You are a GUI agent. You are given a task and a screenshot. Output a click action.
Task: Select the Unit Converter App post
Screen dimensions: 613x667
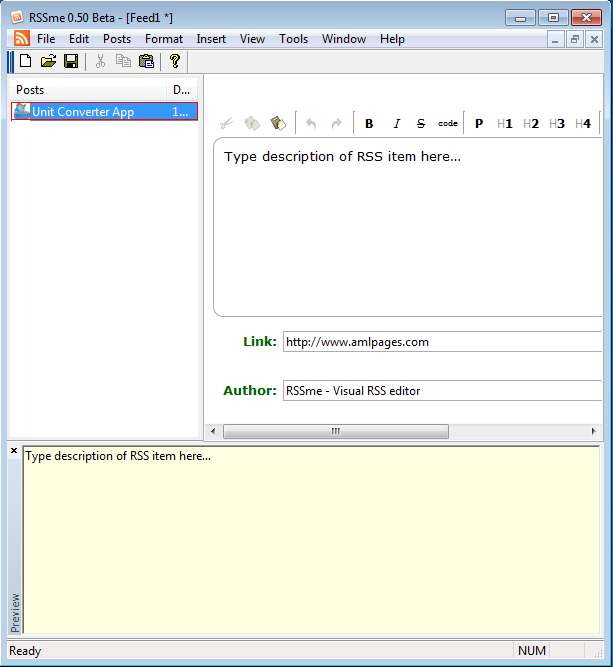(x=105, y=112)
